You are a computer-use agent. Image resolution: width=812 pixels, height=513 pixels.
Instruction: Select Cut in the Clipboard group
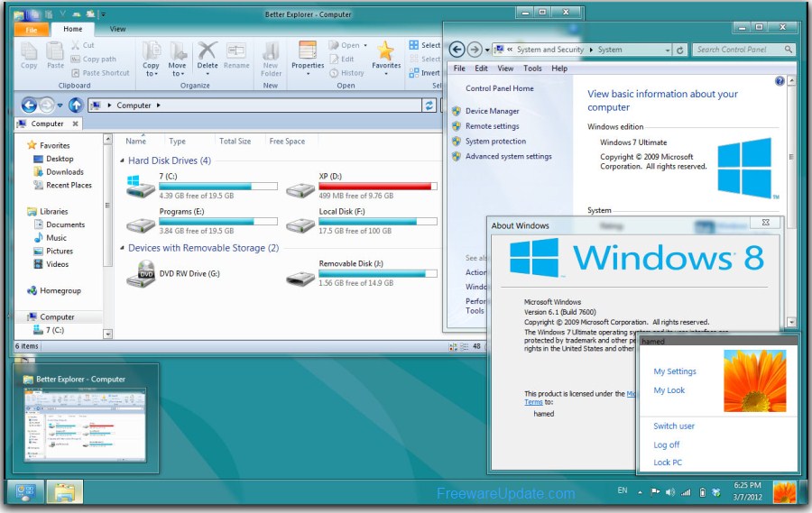click(83, 45)
